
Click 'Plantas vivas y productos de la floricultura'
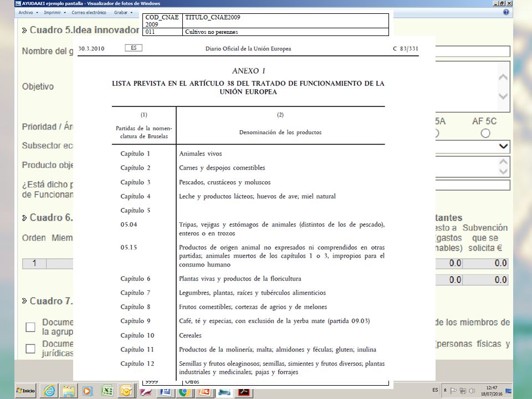240,279
